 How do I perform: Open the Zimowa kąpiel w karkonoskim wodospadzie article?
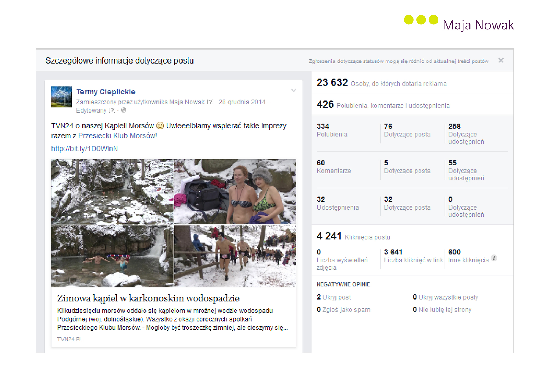[148, 298]
